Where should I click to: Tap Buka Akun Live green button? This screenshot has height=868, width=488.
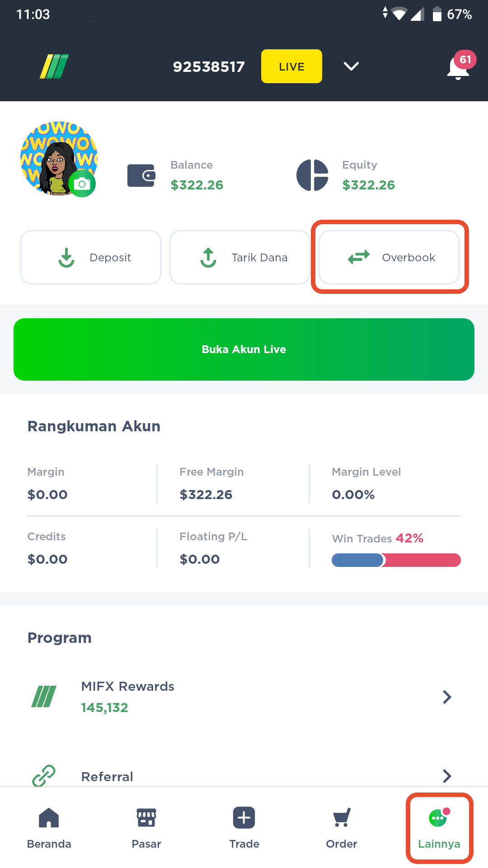[244, 349]
